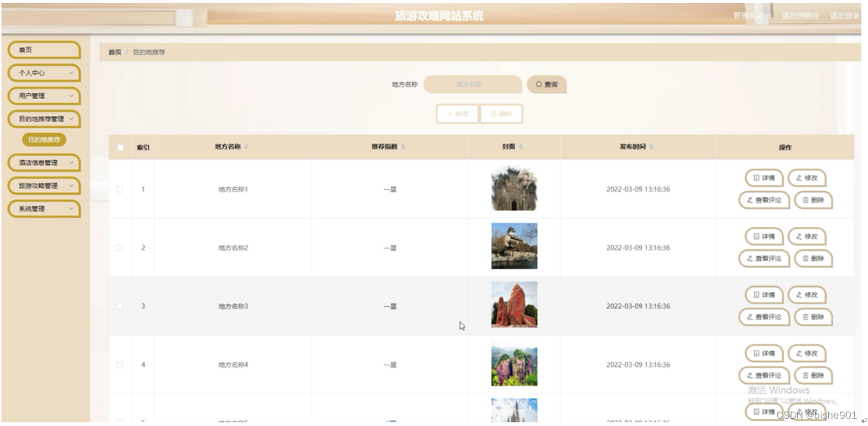Expand the 个人中心 sidebar menu
The height and width of the screenshot is (426, 868).
[x=44, y=73]
